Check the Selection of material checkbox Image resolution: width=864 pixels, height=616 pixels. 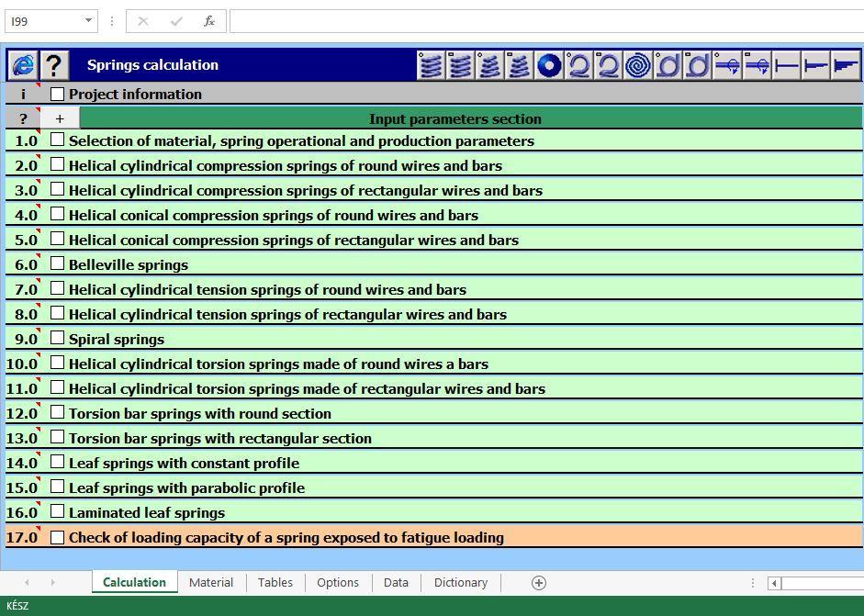(57, 140)
